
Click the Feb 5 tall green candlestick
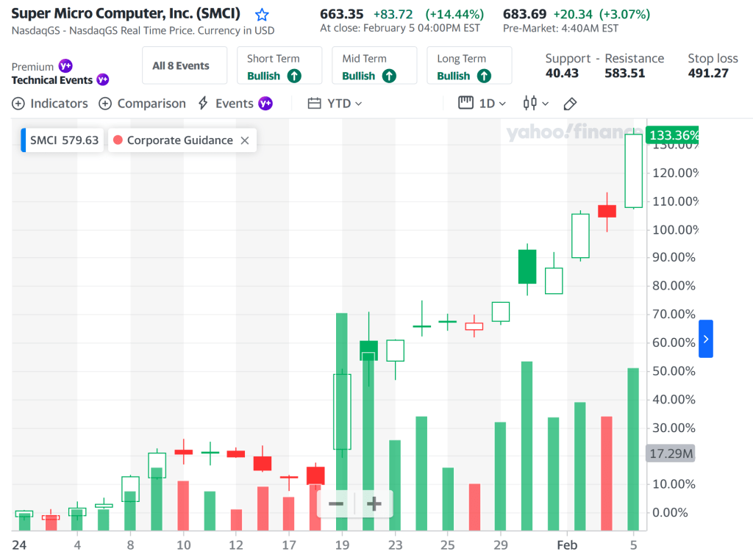[x=633, y=170]
